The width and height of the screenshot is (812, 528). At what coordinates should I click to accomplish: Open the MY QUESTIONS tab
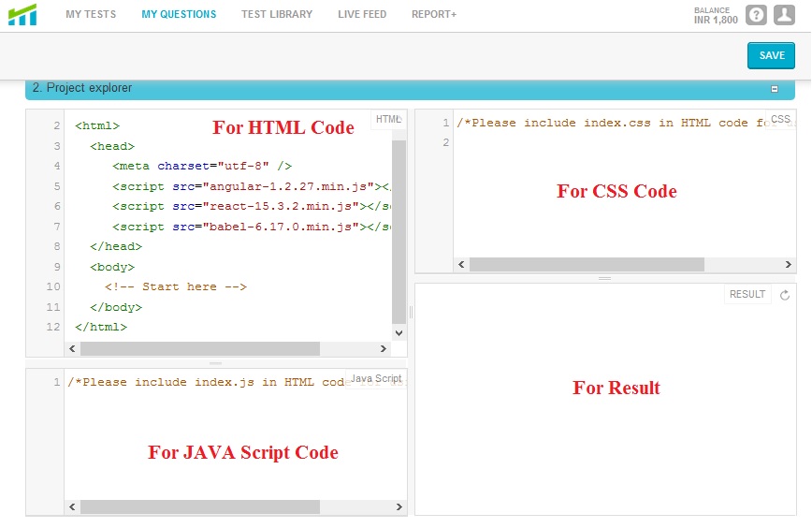[x=179, y=14]
